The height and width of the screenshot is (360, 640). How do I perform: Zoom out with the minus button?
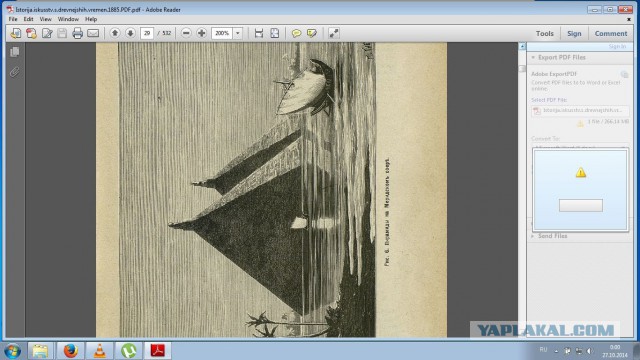pos(186,33)
